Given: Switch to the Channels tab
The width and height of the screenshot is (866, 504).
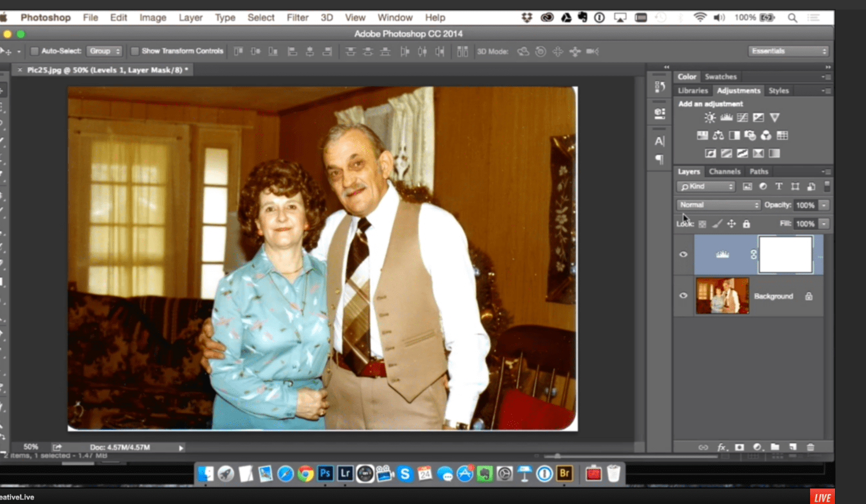Looking at the screenshot, I should click(725, 171).
